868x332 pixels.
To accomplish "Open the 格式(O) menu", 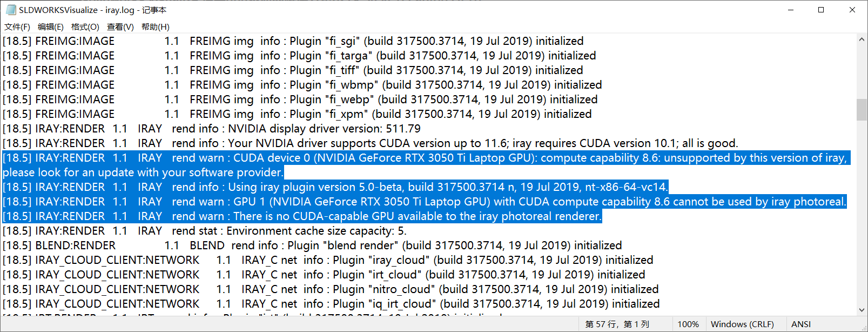I will [85, 27].
